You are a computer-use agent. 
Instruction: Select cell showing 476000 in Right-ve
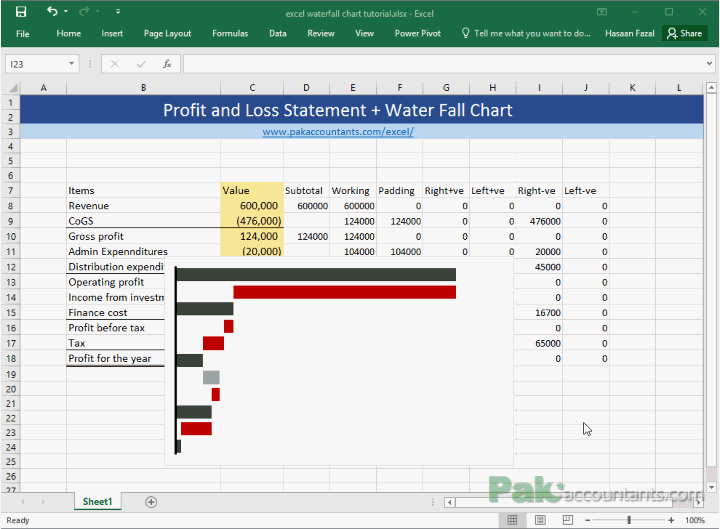pyautogui.click(x=539, y=221)
